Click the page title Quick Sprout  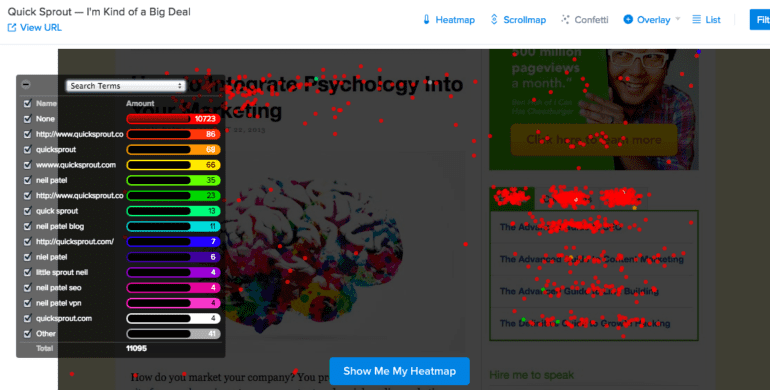coord(99,12)
